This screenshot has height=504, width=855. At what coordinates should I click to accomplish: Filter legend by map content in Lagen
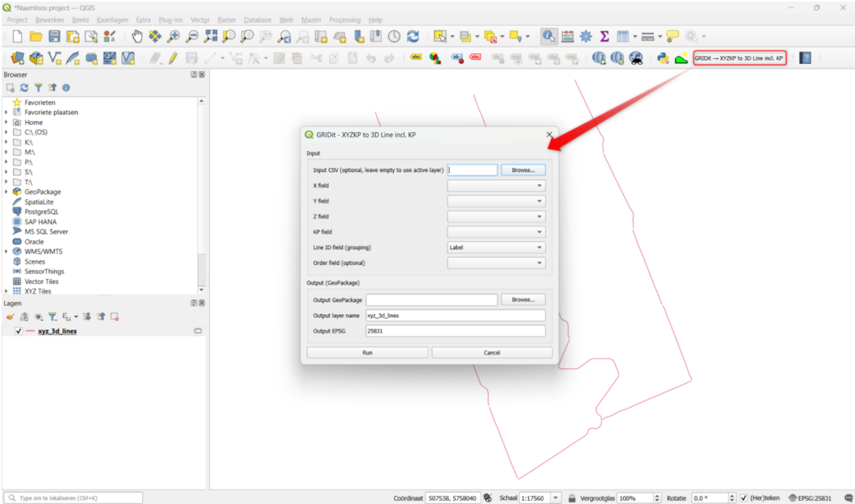(52, 317)
